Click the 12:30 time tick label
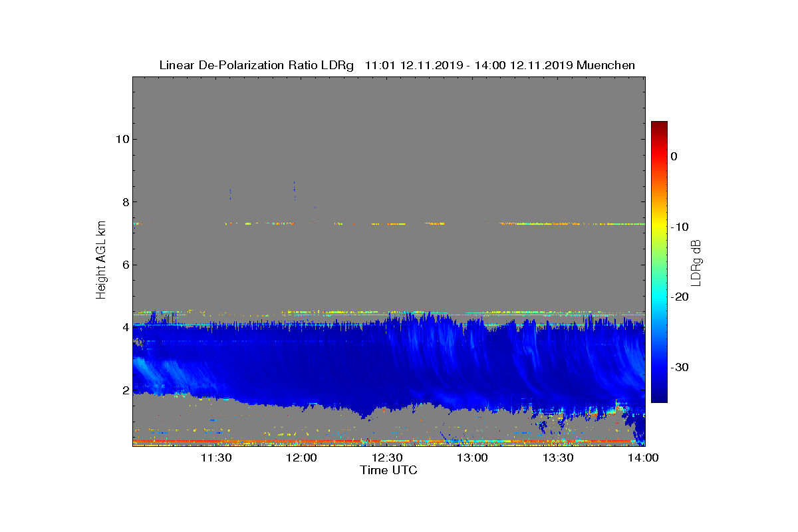Image resolution: width=798 pixels, height=532 pixels. 388,458
